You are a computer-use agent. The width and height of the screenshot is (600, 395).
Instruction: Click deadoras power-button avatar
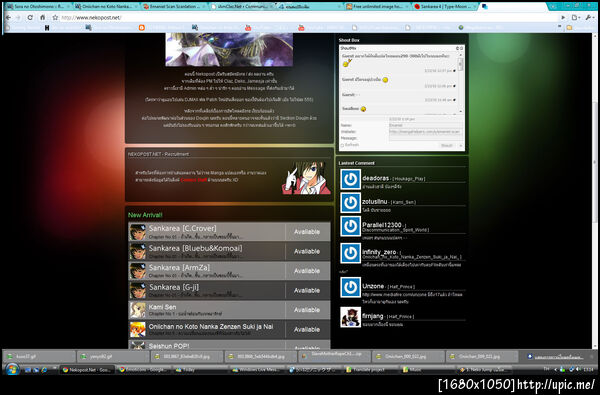[x=351, y=179]
